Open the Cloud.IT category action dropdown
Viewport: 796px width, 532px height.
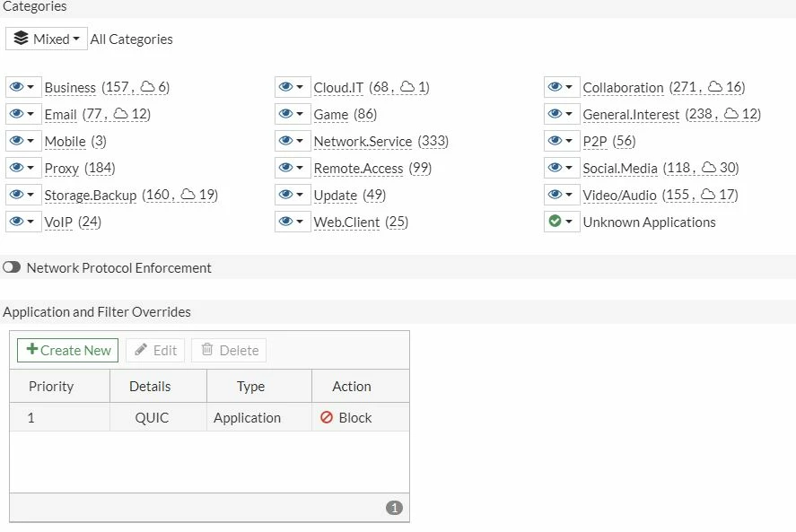click(293, 87)
